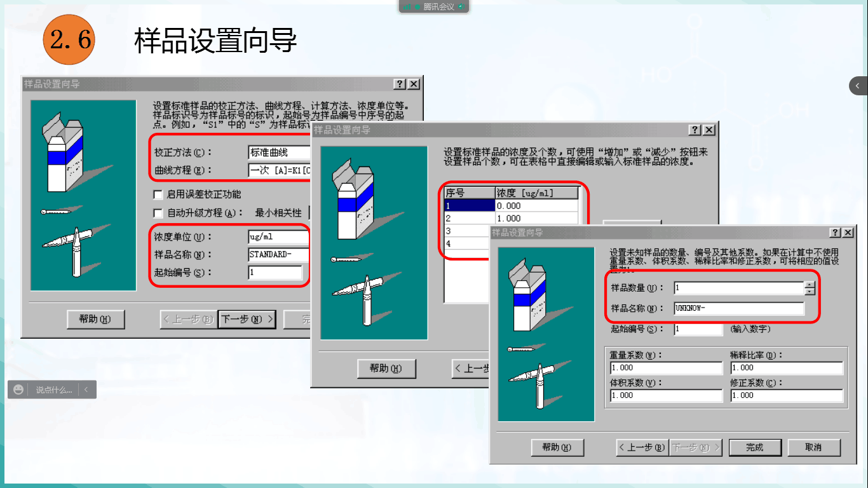This screenshot has width=868, height=488.
Task: Click the 浓度单位 field showing ug/ml
Action: (279, 237)
